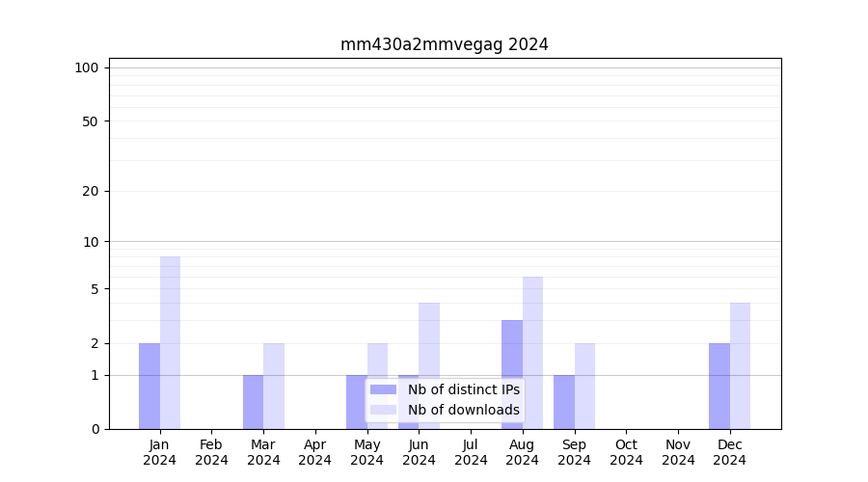The image size is (868, 482).
Task: Select the March downloads bar
Action: click(x=274, y=386)
